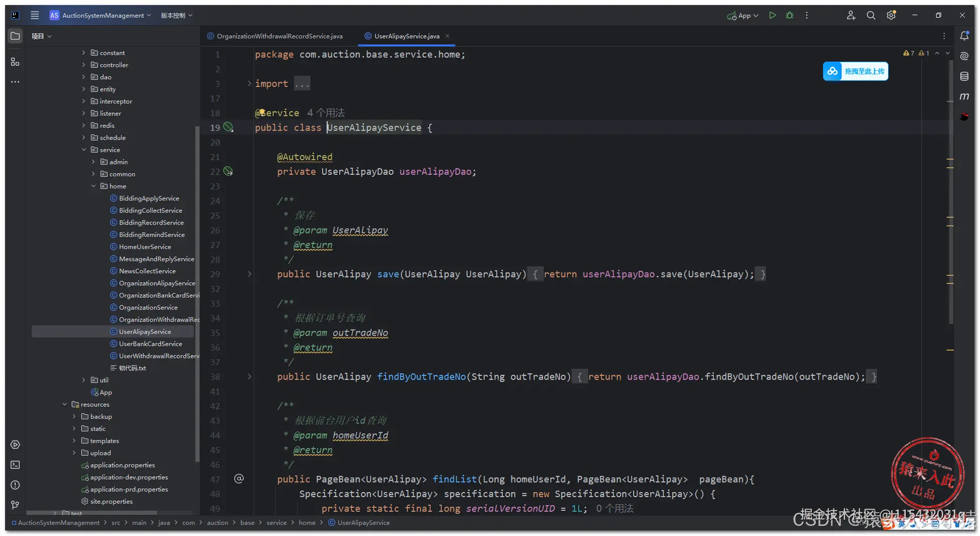
Task: Collapse the service package
Action: 84,150
